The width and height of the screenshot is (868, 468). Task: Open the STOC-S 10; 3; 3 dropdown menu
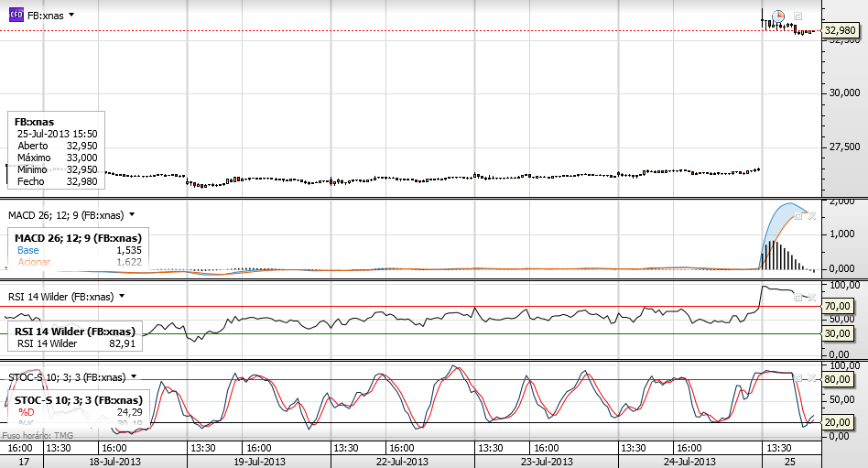click(x=134, y=377)
